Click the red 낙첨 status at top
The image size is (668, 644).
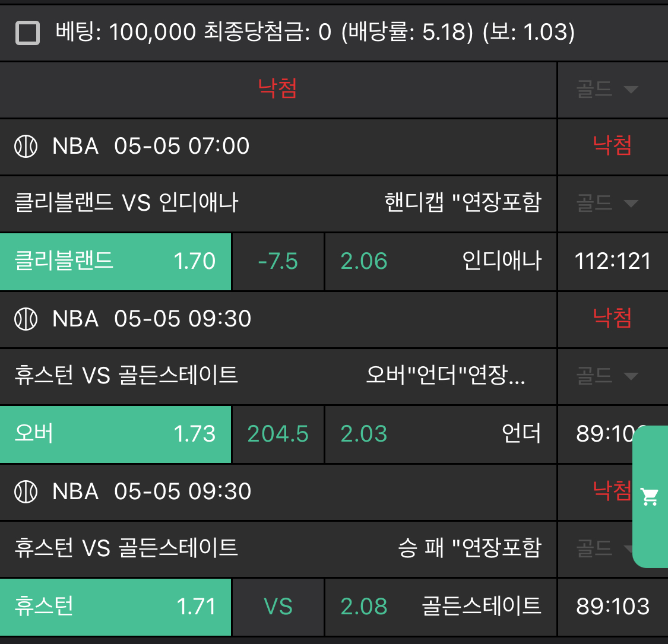pos(277,89)
